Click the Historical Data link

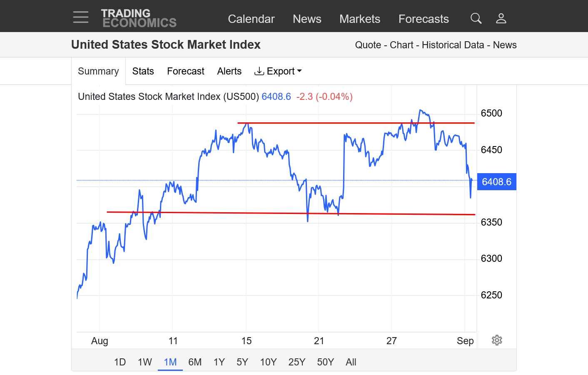[453, 45]
